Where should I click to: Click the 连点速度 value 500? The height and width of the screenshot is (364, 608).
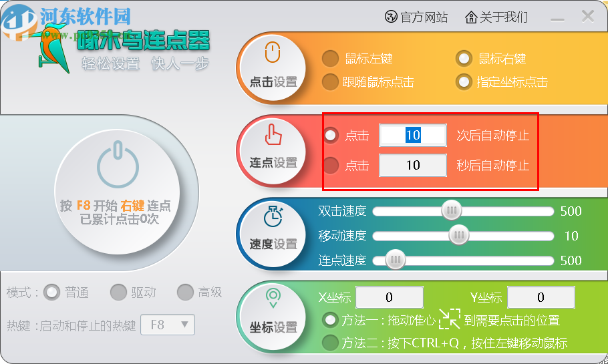click(571, 260)
